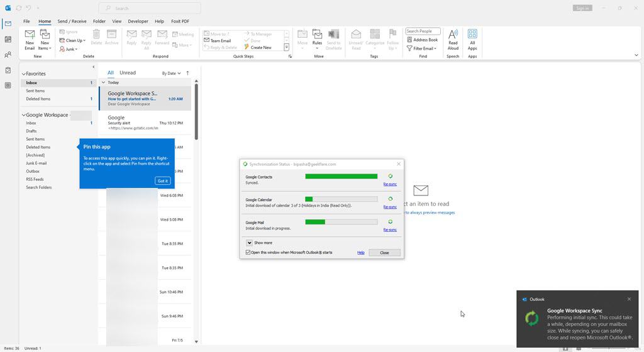This screenshot has height=352, width=644.
Task: Open the Developer tab
Action: tap(138, 21)
